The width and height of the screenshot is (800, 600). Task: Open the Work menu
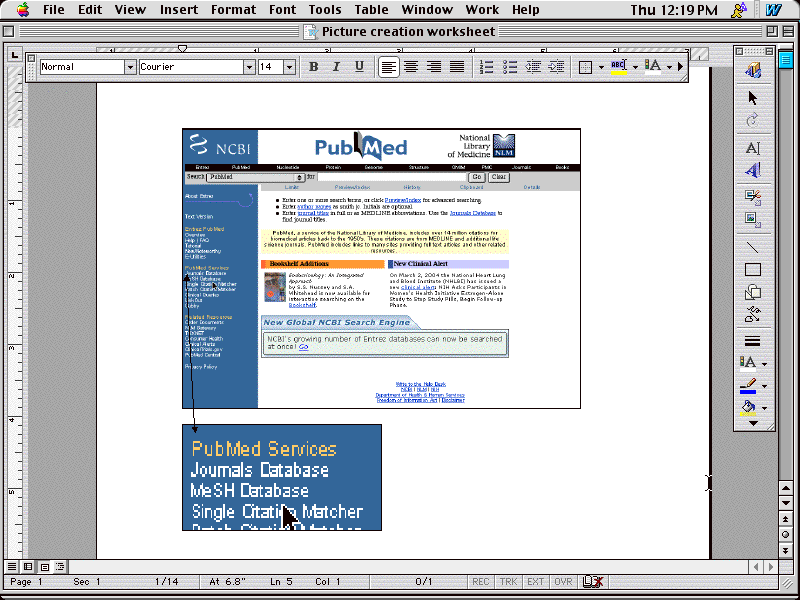coord(482,10)
